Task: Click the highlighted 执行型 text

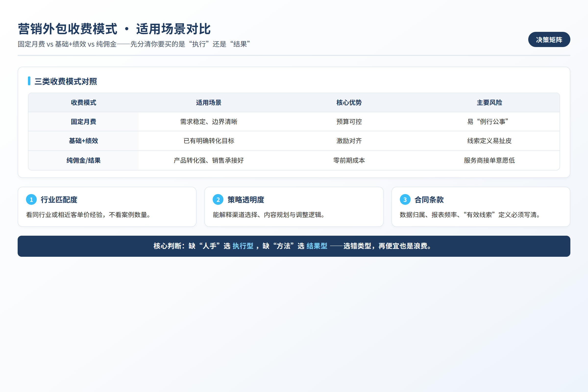Action: click(243, 246)
